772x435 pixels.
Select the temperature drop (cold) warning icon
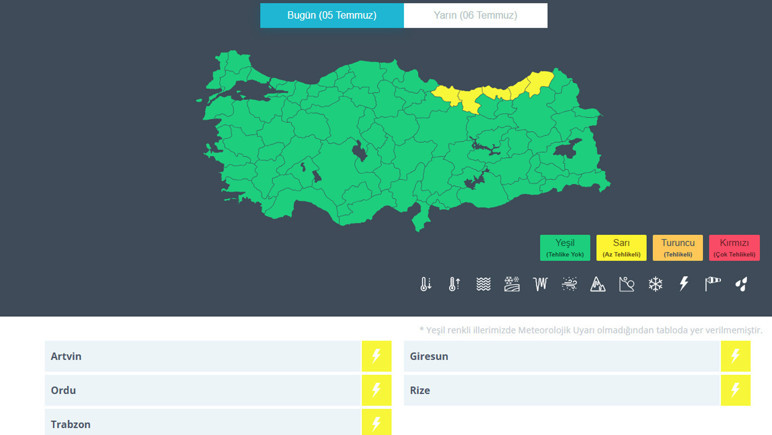tap(426, 284)
